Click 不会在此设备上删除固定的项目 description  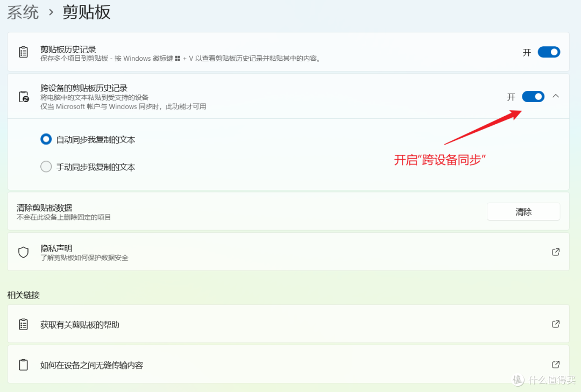63,217
